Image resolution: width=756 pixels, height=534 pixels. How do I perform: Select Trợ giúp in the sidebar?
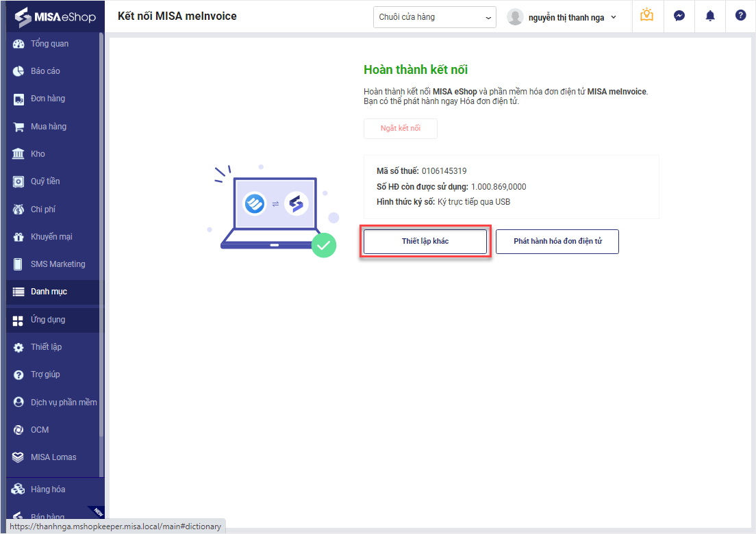(x=45, y=374)
